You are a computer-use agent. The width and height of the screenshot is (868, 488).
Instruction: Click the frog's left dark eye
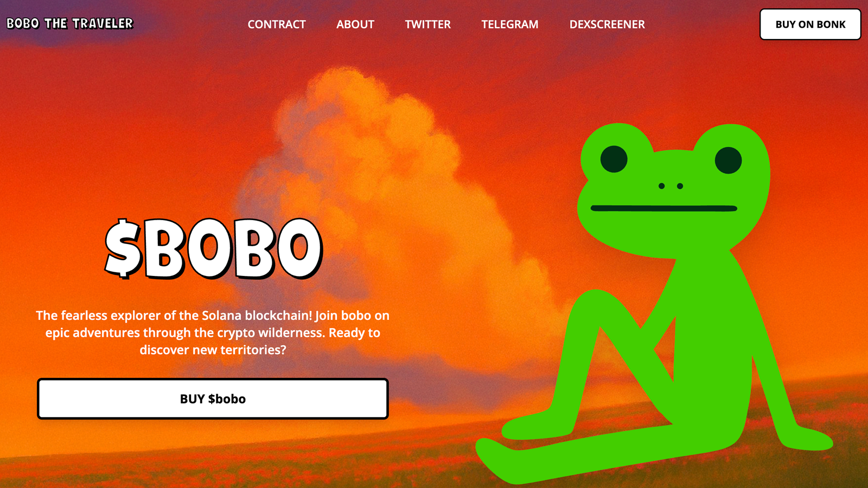614,159
